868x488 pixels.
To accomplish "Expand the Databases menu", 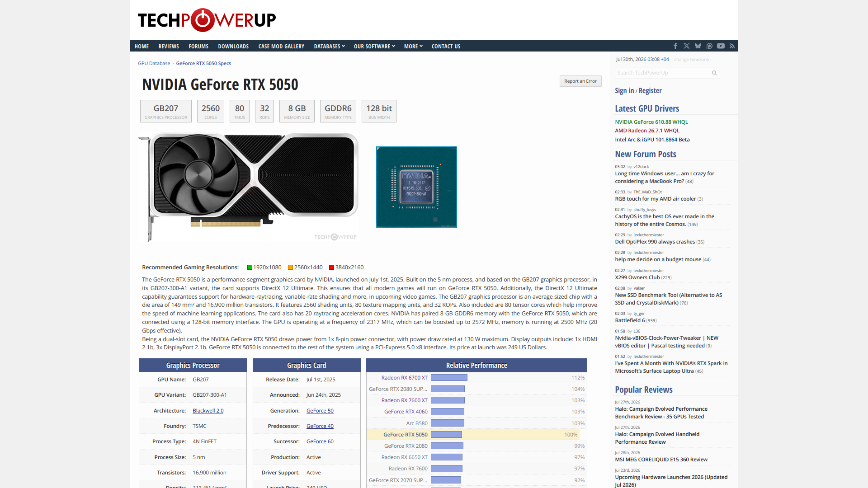I will point(329,46).
